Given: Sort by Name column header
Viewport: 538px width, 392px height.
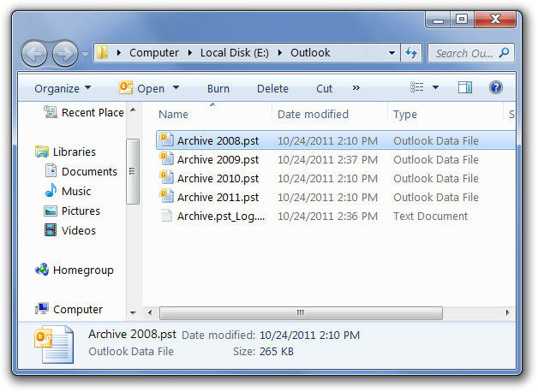Looking at the screenshot, I should (x=173, y=114).
